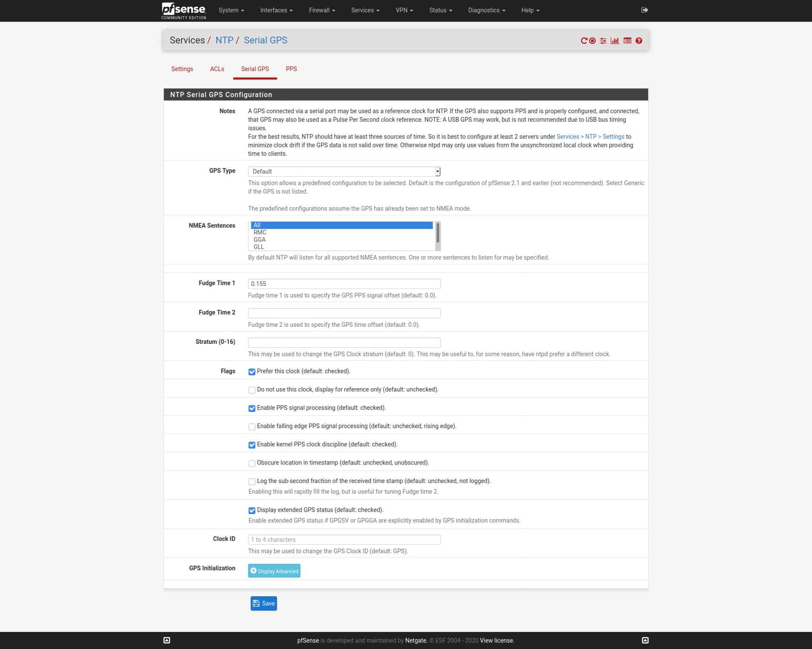Focus the Fudge Time 1 field

pyautogui.click(x=344, y=284)
